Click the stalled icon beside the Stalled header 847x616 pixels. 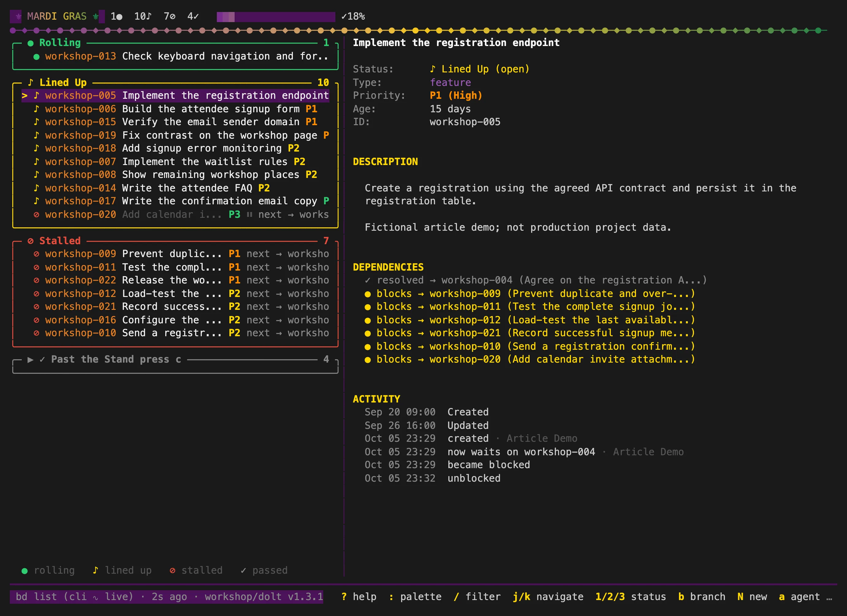pyautogui.click(x=31, y=241)
